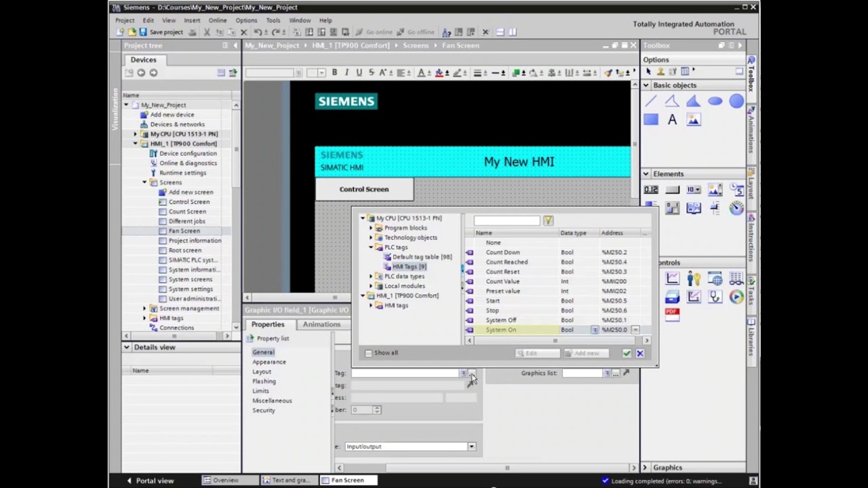The width and height of the screenshot is (868, 488).
Task: Select the Media player control
Action: tap(736, 297)
